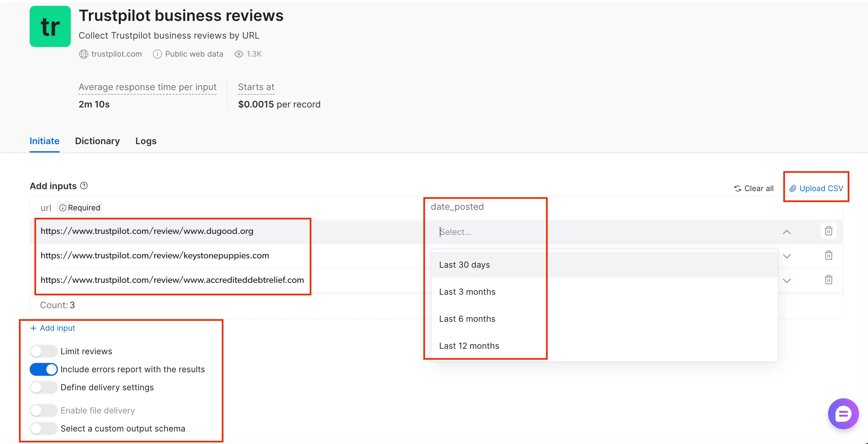
Task: Open the Add inputs help tooltip icon
Action: coord(84,185)
